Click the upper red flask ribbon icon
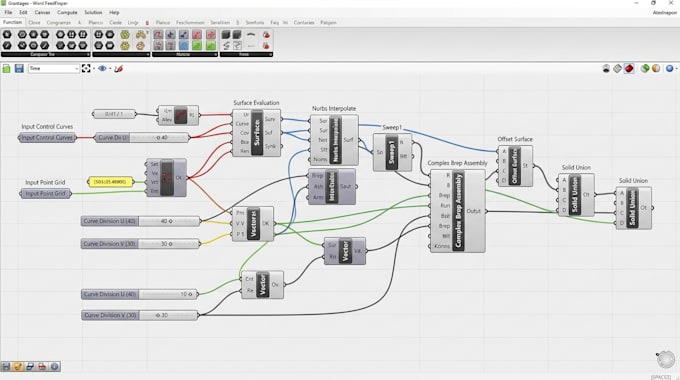The width and height of the screenshot is (680, 380). coord(266,34)
